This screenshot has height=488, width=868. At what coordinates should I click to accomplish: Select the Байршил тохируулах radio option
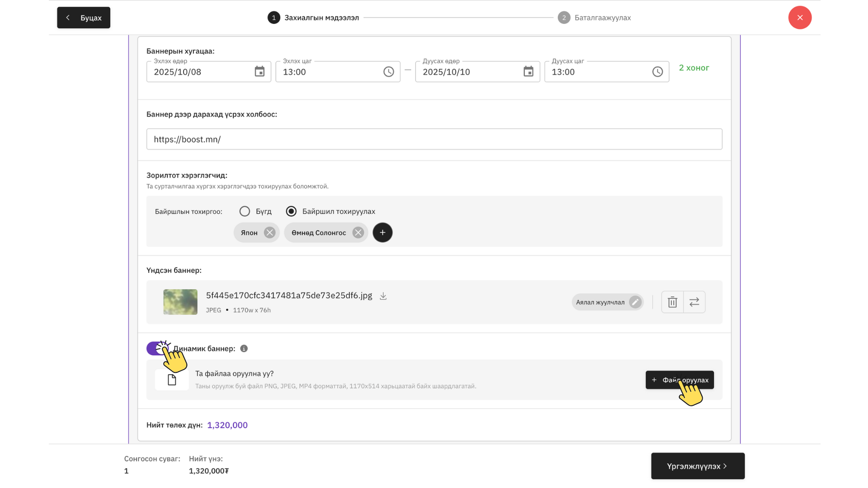coord(291,211)
